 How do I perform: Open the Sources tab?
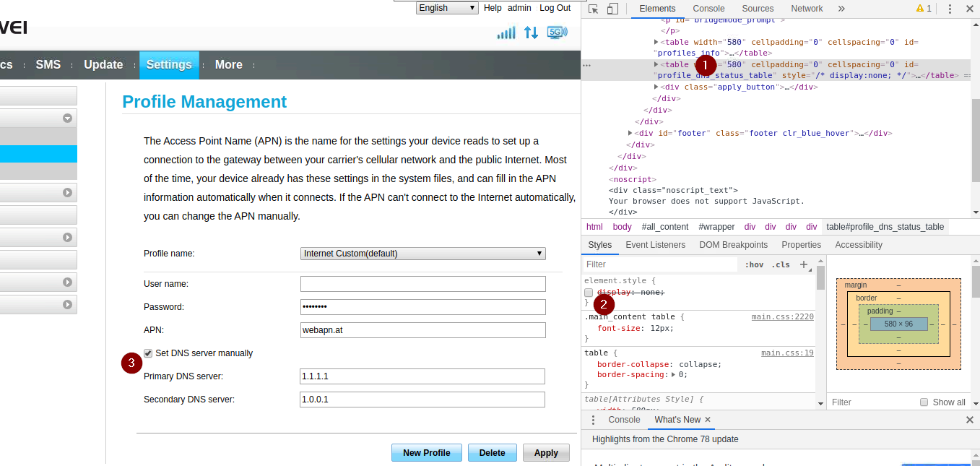758,9
